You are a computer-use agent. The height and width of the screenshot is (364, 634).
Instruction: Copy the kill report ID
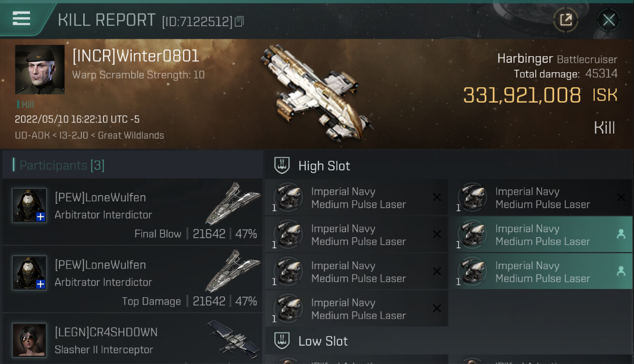(239, 21)
